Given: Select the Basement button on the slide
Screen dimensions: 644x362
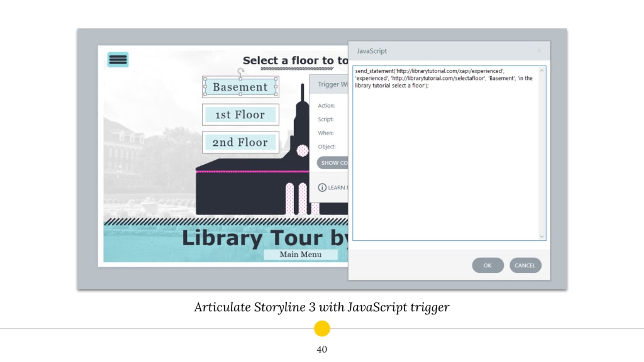Looking at the screenshot, I should click(x=240, y=87).
